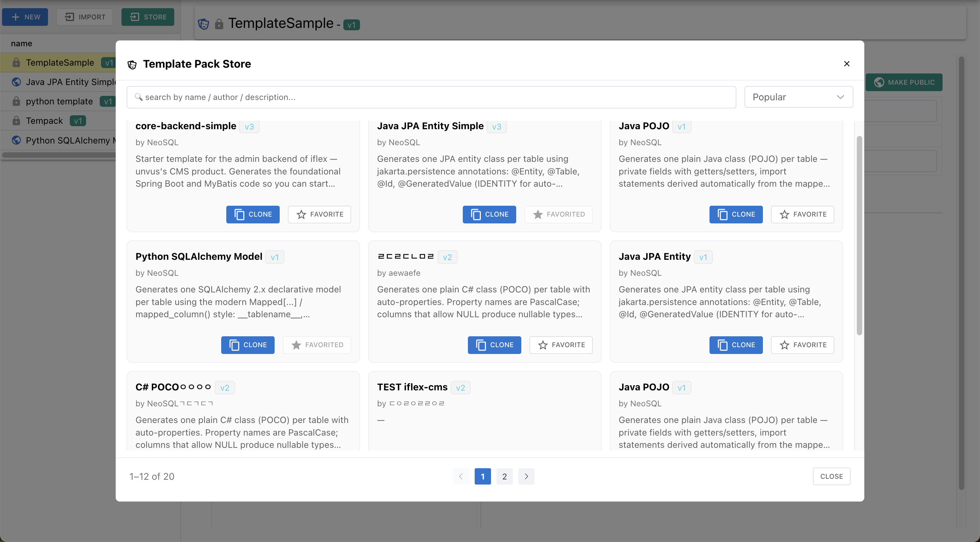Open the Popular sort dropdown
Viewport: 980px width, 542px height.
coord(798,97)
